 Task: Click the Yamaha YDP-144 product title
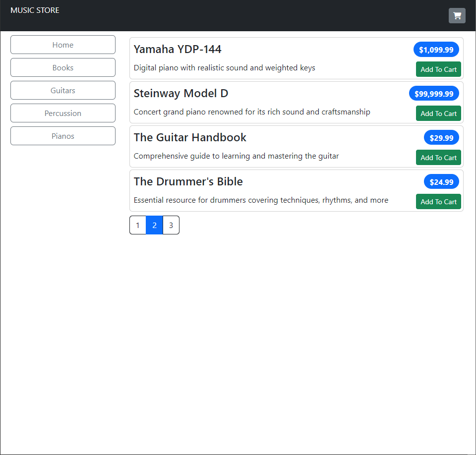click(178, 49)
